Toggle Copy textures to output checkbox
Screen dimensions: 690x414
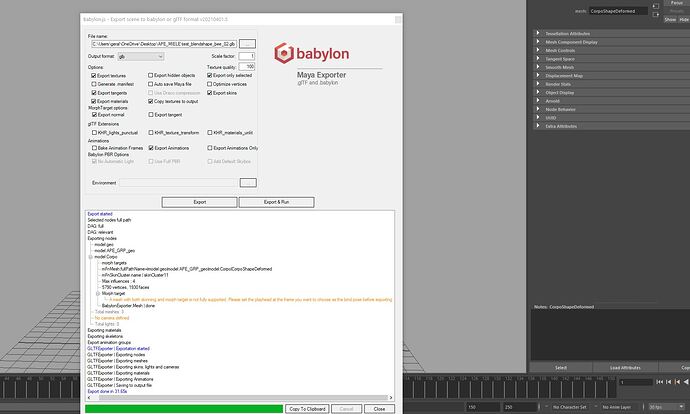[150, 101]
